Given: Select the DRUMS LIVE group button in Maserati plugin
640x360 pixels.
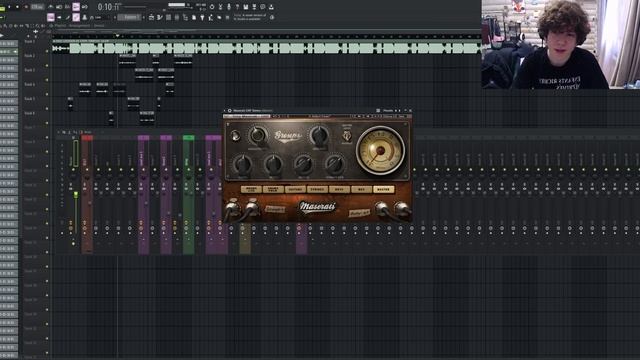Looking at the screenshot, I should pos(251,189).
